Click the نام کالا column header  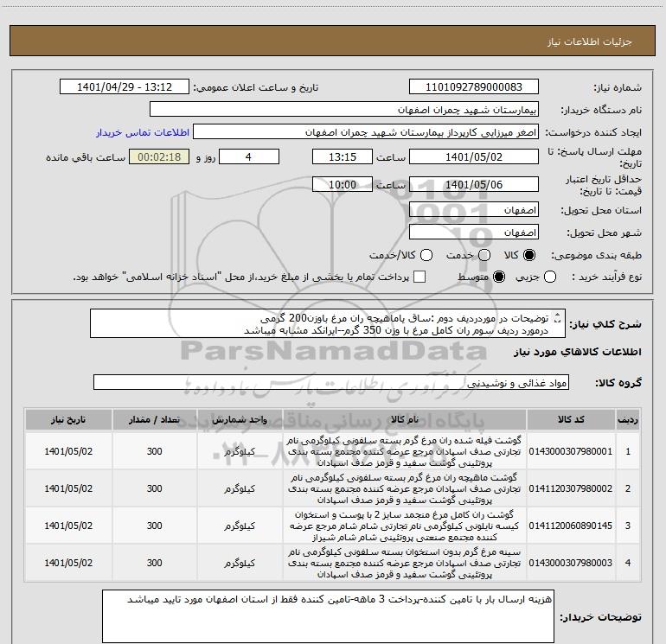pyautogui.click(x=405, y=420)
